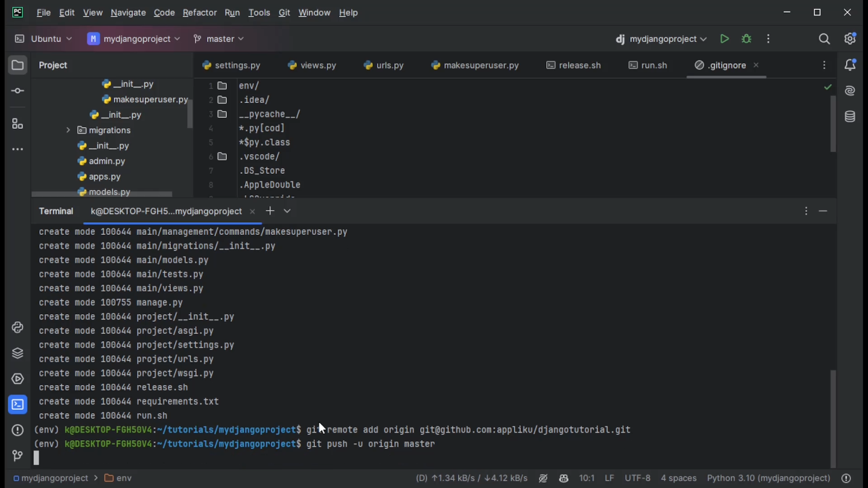Expand the migrations folder

pyautogui.click(x=68, y=130)
